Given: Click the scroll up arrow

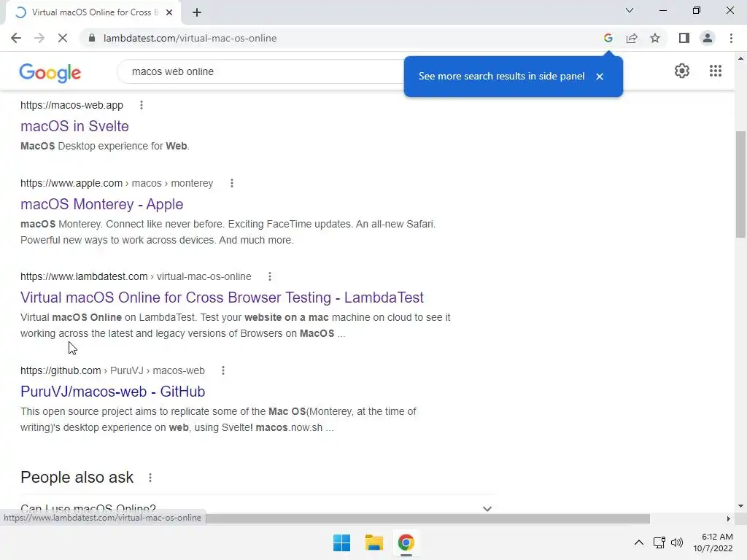Looking at the screenshot, I should (x=740, y=58).
